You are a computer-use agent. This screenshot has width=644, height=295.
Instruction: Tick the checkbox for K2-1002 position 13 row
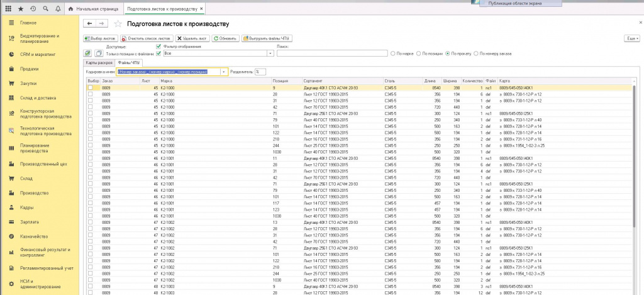coord(91,222)
